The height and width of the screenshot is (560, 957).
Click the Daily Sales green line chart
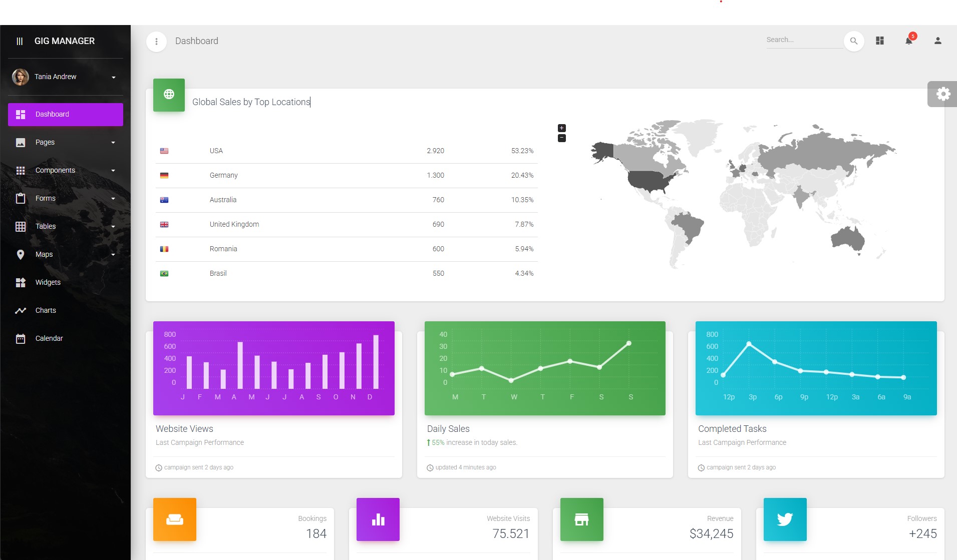[x=545, y=368]
